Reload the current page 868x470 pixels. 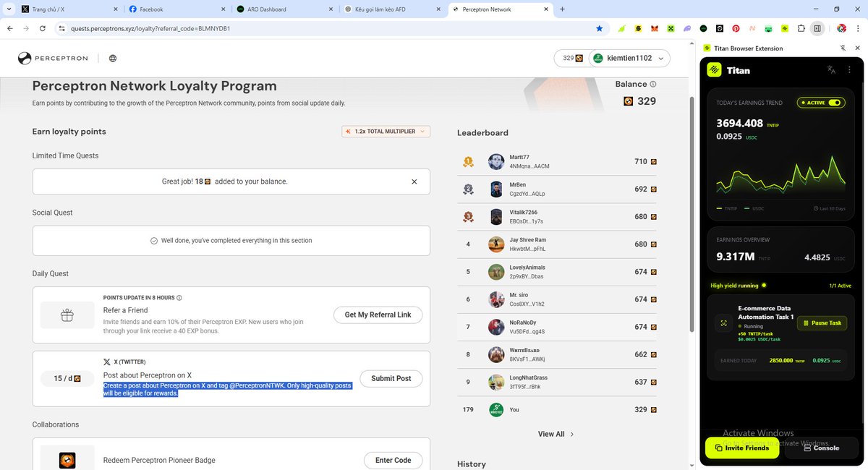[x=43, y=28]
